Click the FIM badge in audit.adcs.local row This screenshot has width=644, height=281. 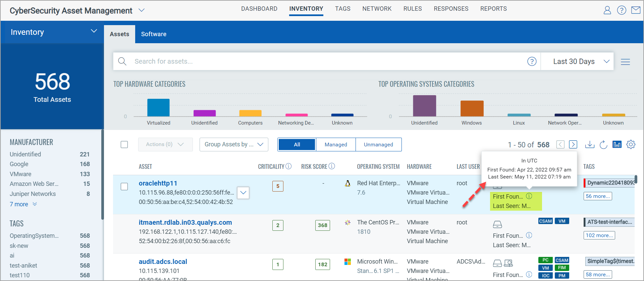tap(562, 268)
